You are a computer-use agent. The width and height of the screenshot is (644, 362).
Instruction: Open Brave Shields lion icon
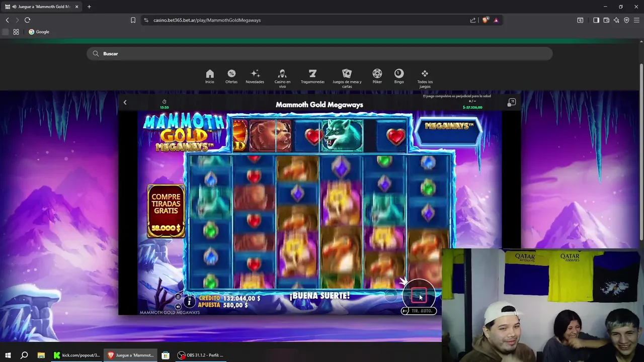coord(485,20)
